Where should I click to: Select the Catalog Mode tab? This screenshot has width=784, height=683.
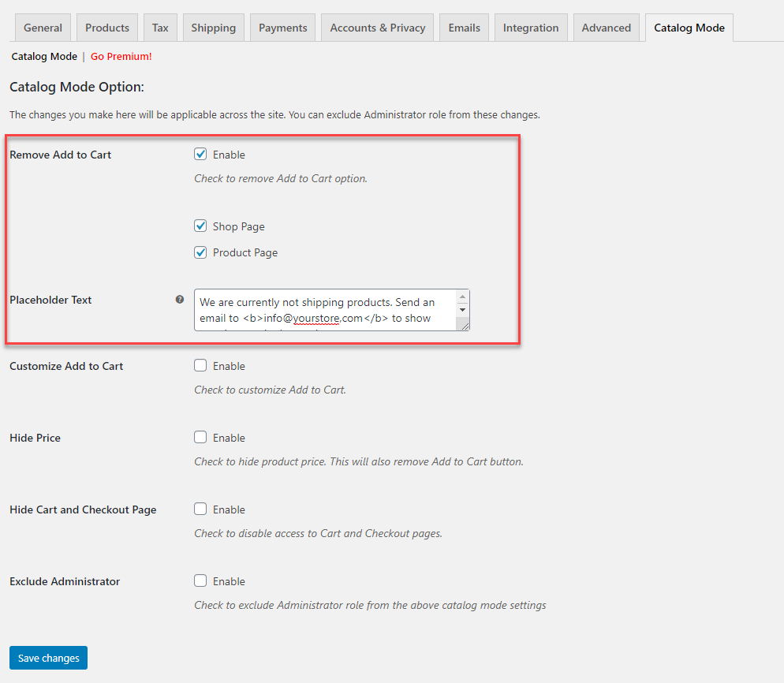(689, 28)
